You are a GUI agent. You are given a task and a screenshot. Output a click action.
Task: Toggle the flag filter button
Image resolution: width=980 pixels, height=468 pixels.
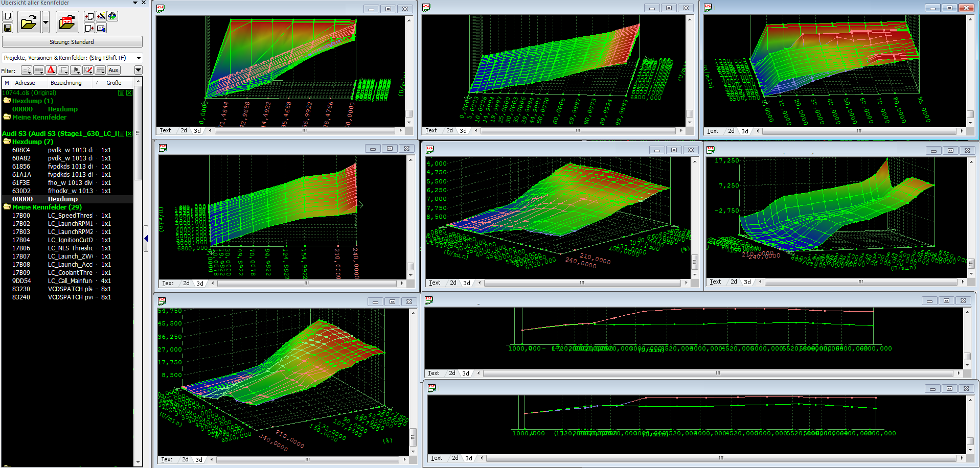76,70
